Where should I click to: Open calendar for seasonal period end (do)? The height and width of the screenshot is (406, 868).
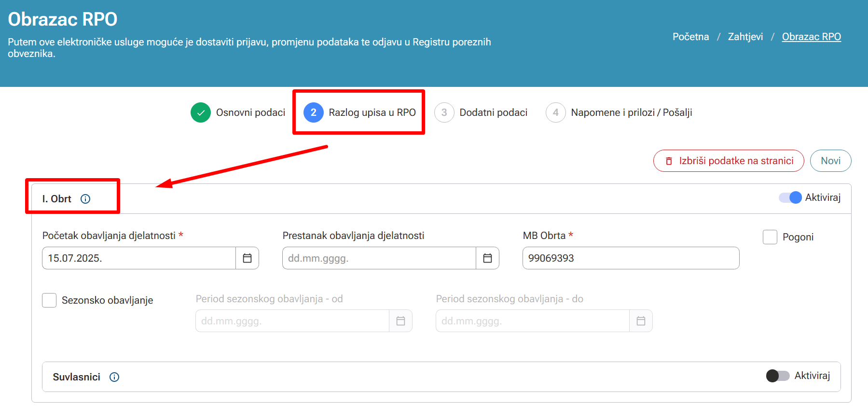click(x=641, y=321)
